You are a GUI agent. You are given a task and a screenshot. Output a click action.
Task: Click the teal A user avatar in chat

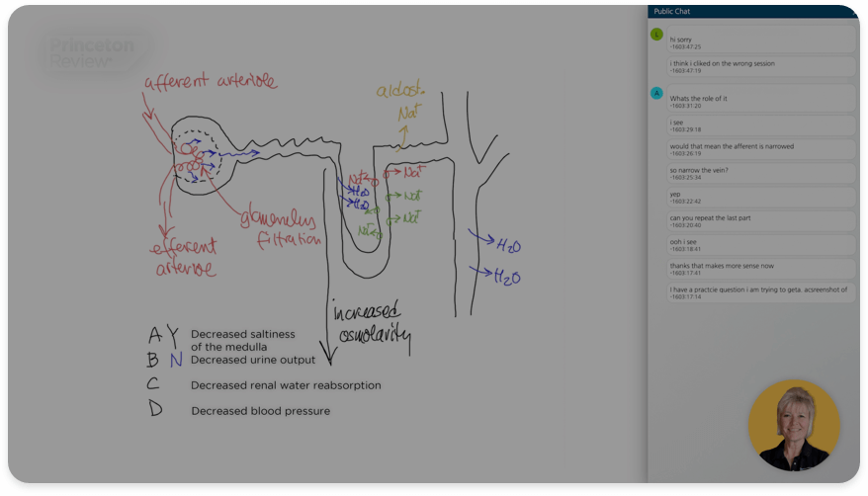tap(656, 93)
